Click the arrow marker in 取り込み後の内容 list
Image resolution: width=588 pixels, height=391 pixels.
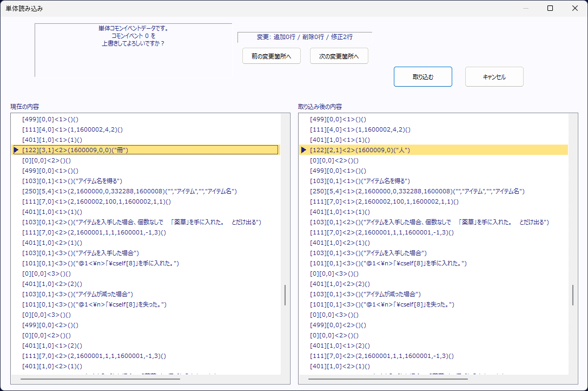(x=304, y=150)
